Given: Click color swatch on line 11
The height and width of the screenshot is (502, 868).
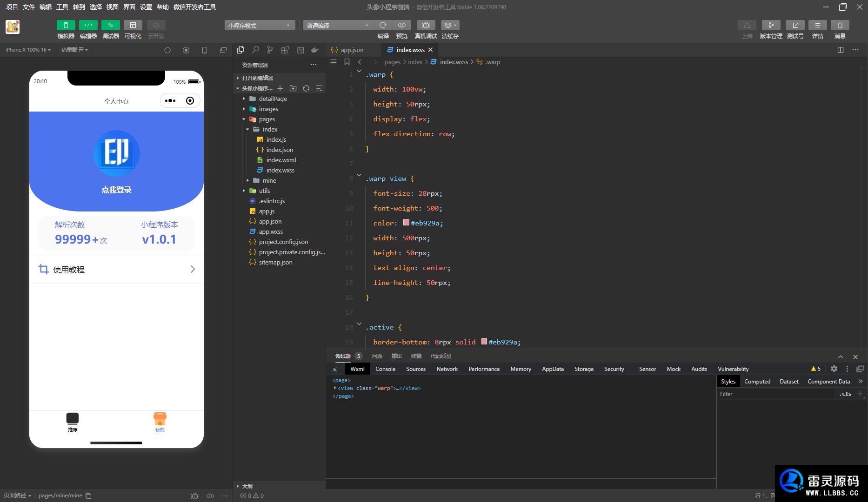Looking at the screenshot, I should pos(406,223).
